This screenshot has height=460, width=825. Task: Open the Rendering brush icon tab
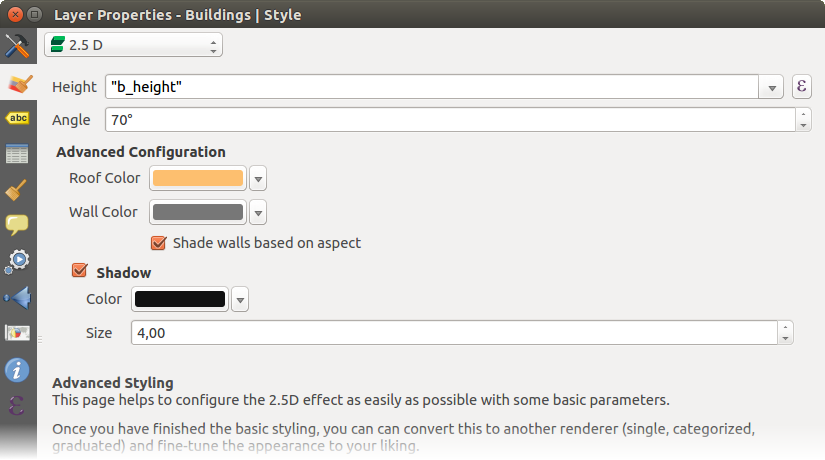[17, 190]
